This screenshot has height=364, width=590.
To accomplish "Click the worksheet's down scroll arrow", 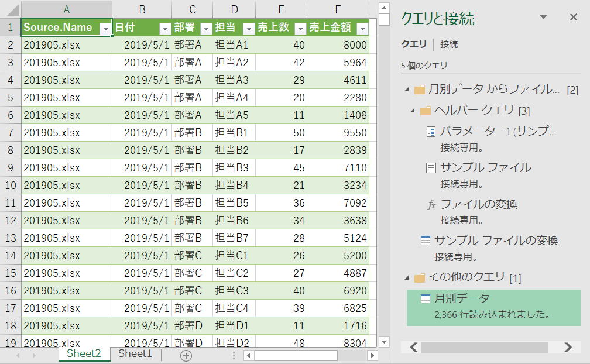I will point(384,342).
